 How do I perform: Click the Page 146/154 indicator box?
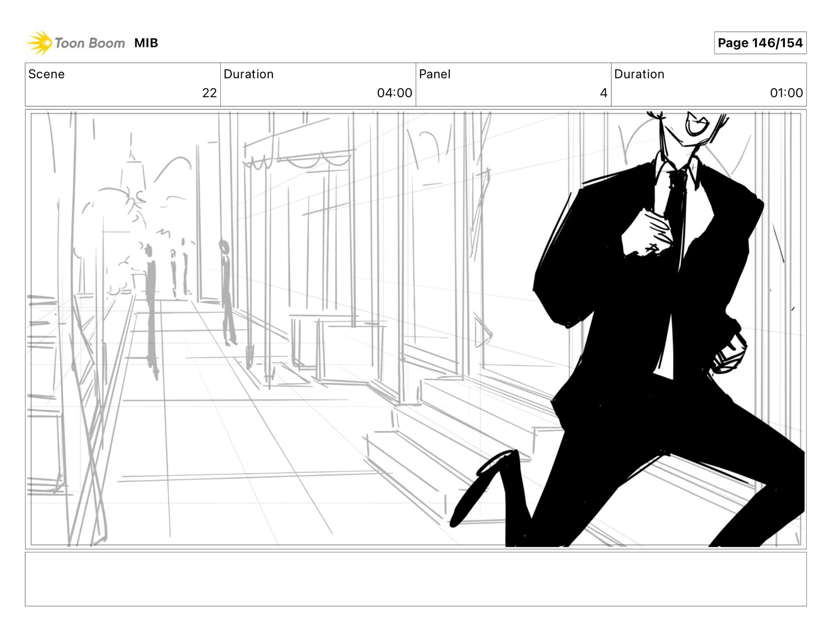[x=760, y=43]
